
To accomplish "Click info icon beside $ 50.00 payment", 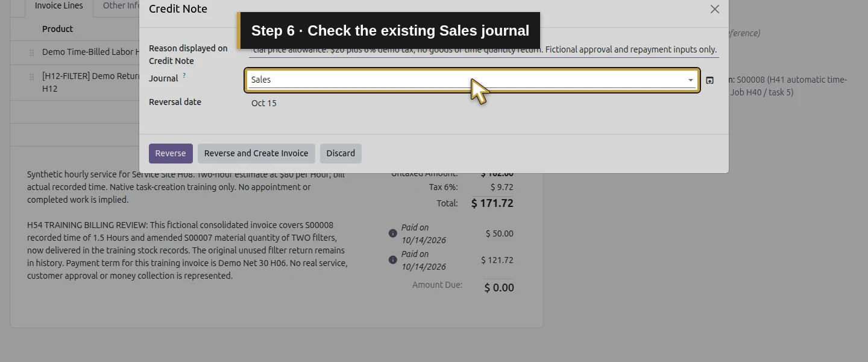I will click(x=393, y=233).
